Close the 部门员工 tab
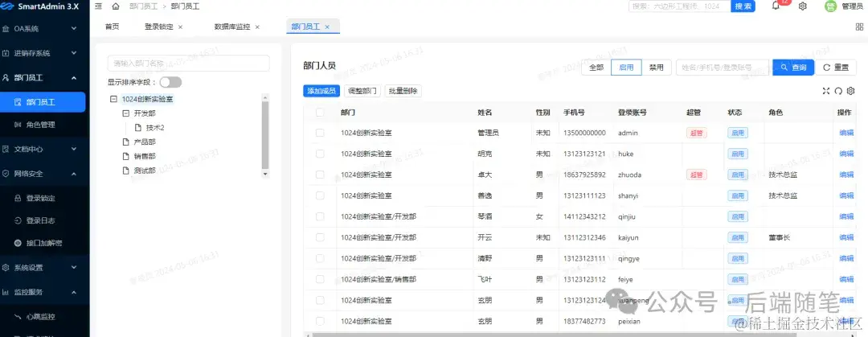 tap(327, 27)
